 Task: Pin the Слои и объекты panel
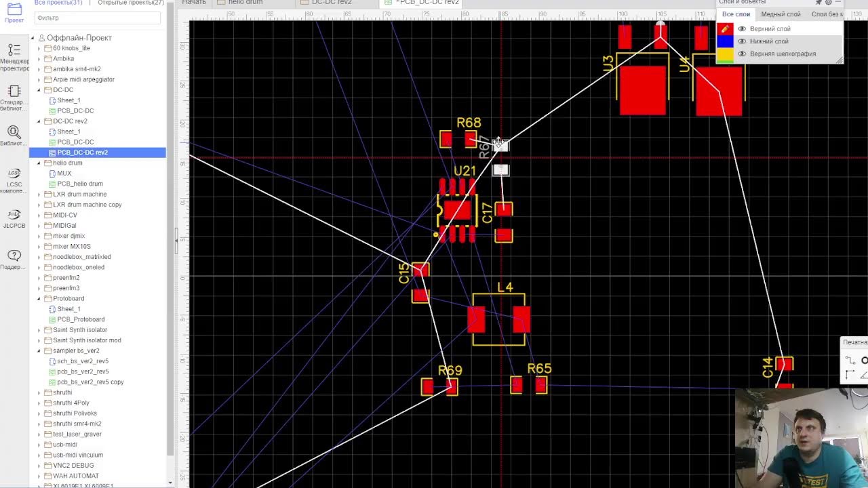(818, 3)
